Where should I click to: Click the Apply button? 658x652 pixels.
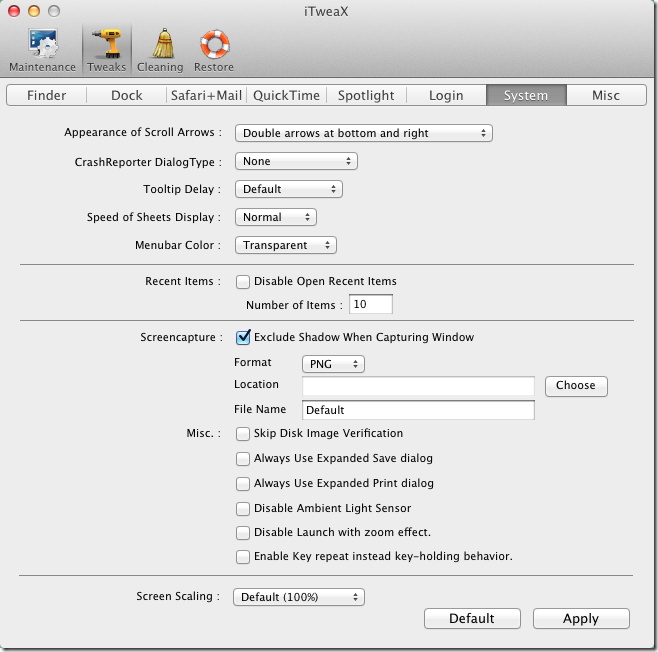(x=581, y=618)
